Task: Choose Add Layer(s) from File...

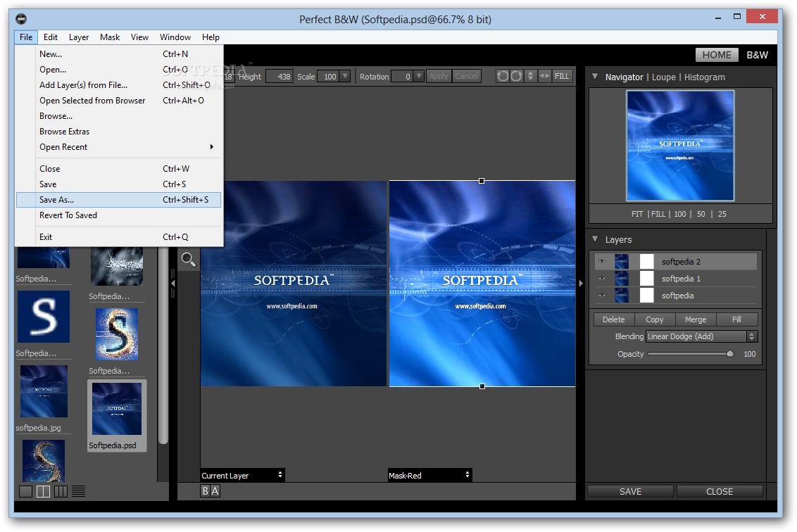Action: click(119, 85)
